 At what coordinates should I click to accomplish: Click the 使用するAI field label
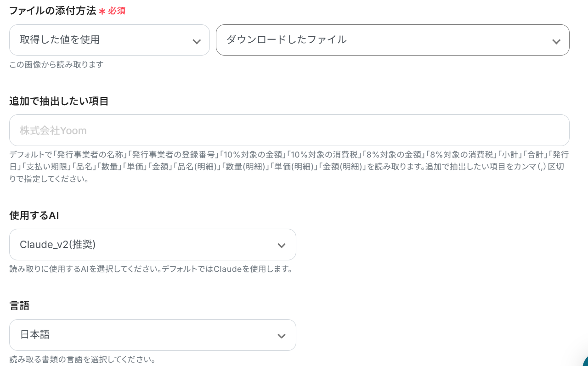(x=34, y=215)
